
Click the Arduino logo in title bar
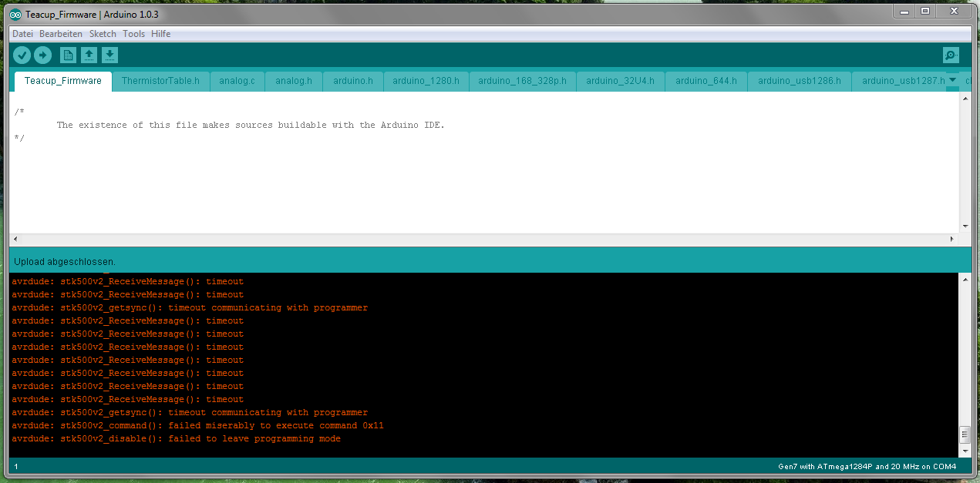pyautogui.click(x=15, y=15)
